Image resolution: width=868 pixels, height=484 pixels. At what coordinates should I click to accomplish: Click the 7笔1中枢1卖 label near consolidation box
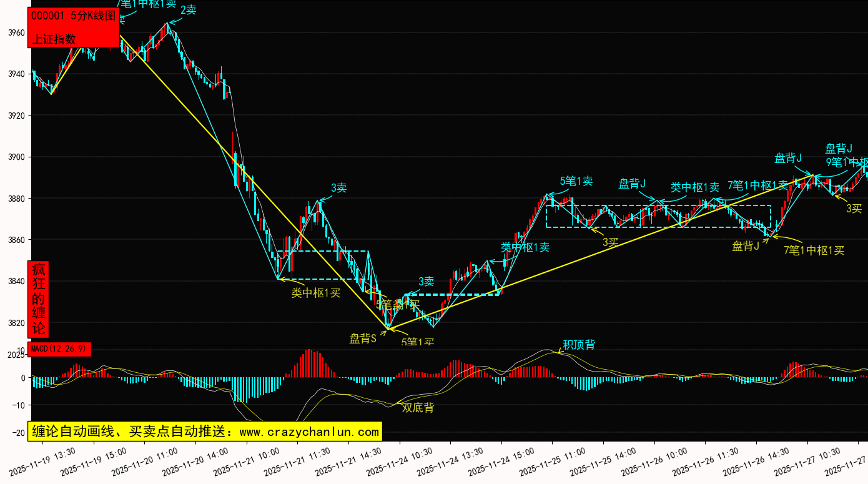click(x=757, y=185)
